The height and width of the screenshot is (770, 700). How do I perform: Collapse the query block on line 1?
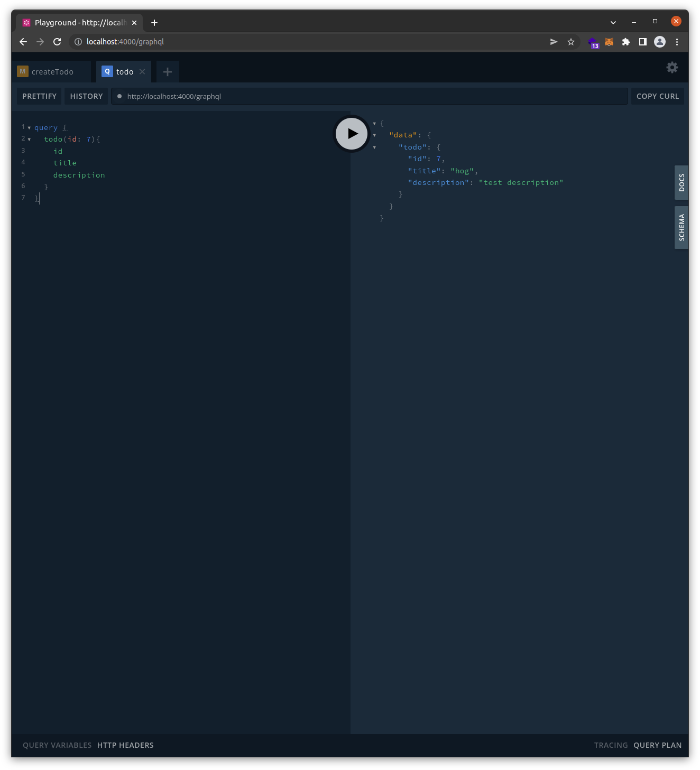click(x=29, y=128)
